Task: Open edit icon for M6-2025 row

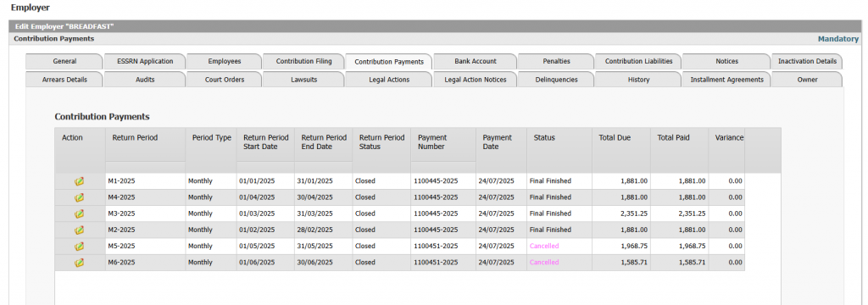Action: pos(79,263)
